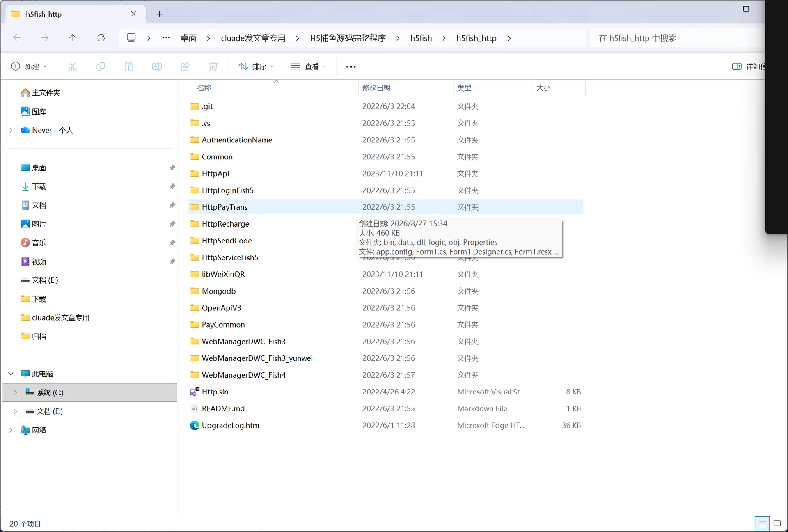Click the Cut scissors icon in toolbar

click(73, 66)
